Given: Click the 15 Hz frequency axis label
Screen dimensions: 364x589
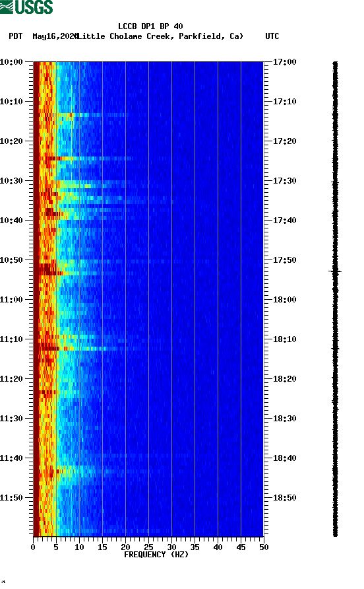Looking at the screenshot, I should click(x=102, y=547).
